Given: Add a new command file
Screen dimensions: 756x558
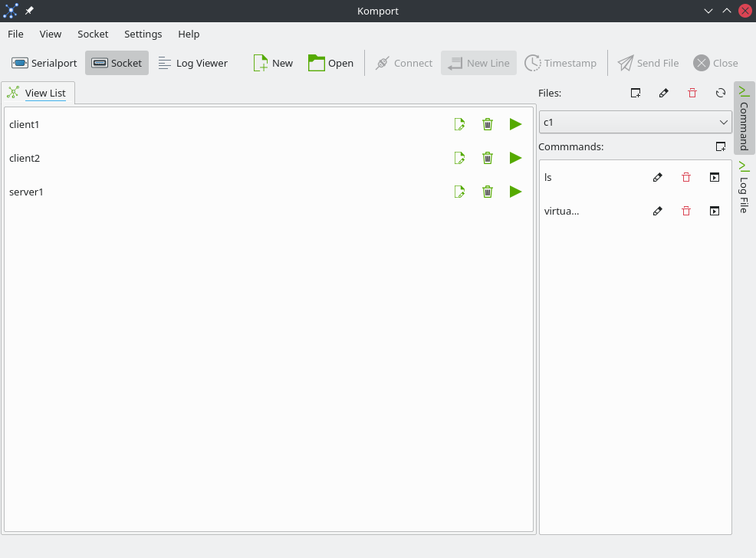Looking at the screenshot, I should (x=636, y=93).
